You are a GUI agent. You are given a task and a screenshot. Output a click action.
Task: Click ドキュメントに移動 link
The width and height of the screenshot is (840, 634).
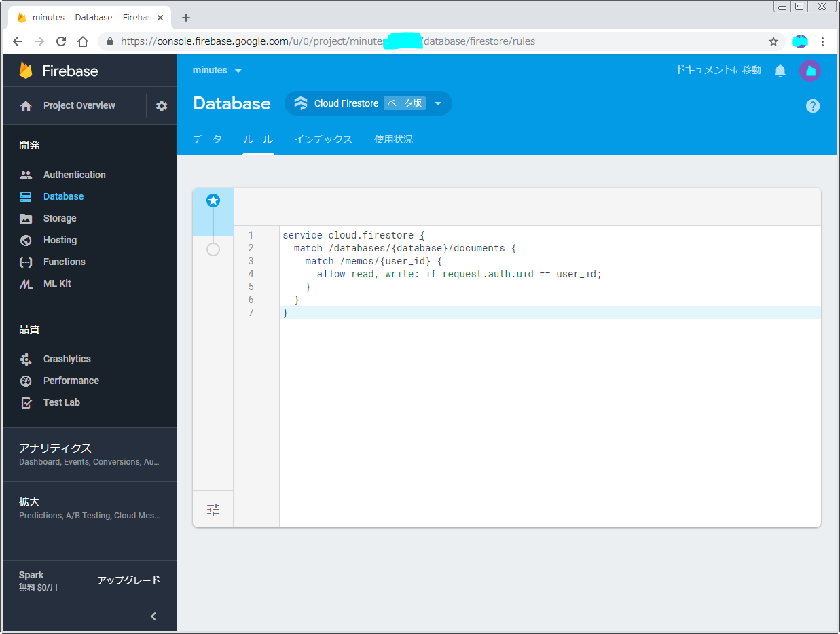(718, 70)
